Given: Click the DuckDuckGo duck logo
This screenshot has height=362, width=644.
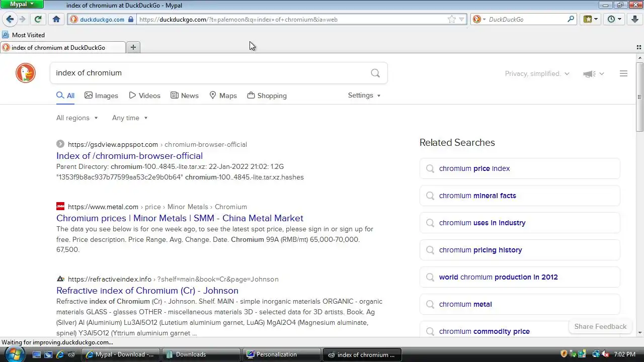Looking at the screenshot, I should pos(26,73).
